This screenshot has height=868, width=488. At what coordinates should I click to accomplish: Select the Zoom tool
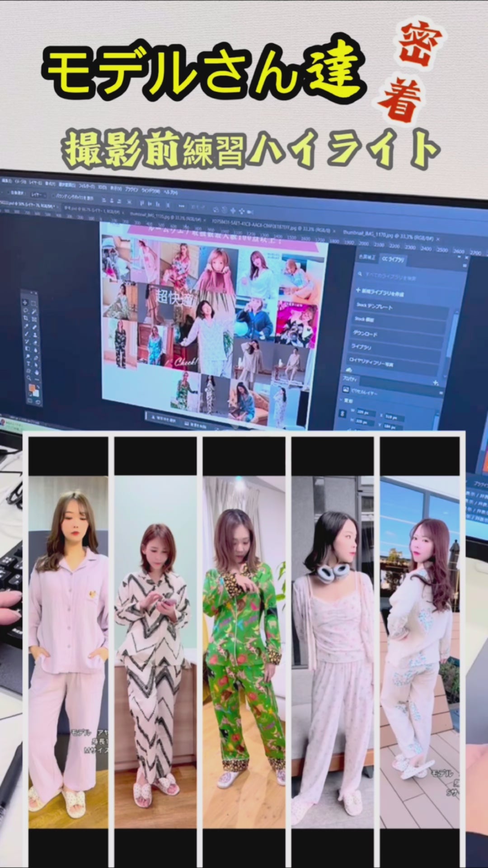pos(29,378)
